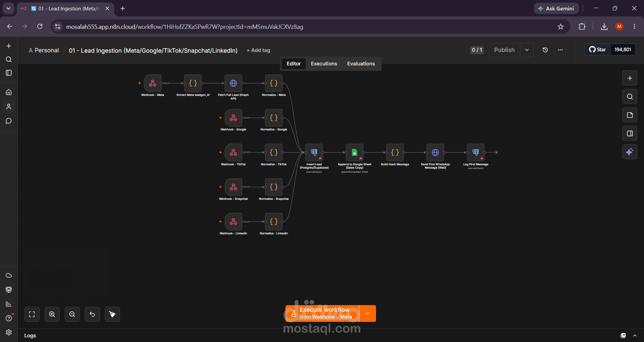Screen dimensions: 644x342
Task: Switch to the Executions tab
Action: (324, 64)
